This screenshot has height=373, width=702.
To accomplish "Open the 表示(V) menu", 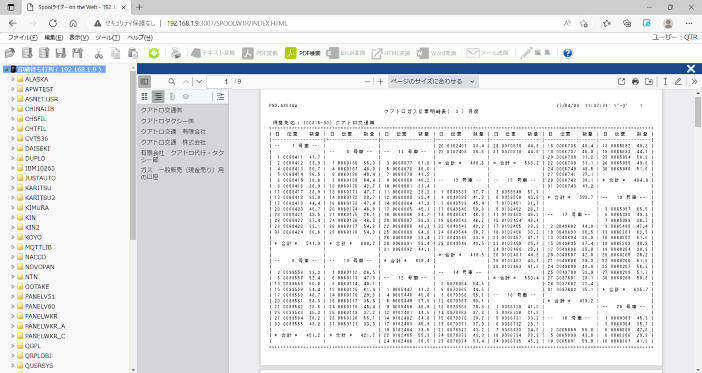I will pyautogui.click(x=79, y=38).
